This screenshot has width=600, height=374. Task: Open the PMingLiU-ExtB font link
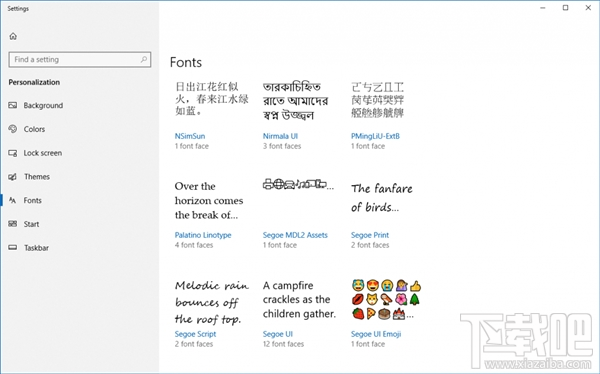pyautogui.click(x=375, y=136)
